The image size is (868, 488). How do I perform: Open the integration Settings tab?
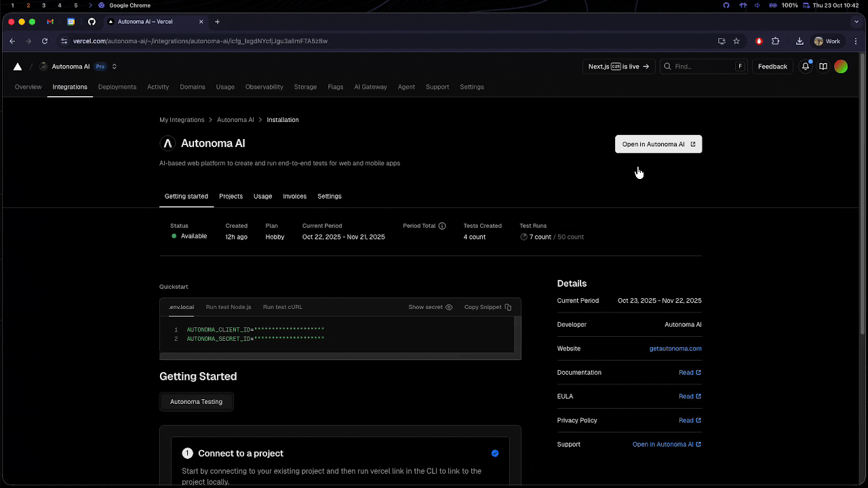click(330, 196)
